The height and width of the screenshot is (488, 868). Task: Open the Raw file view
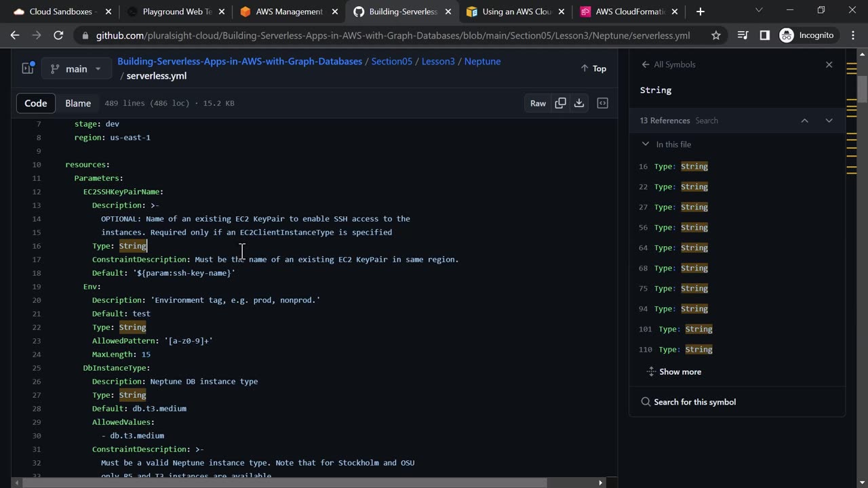coord(538,103)
